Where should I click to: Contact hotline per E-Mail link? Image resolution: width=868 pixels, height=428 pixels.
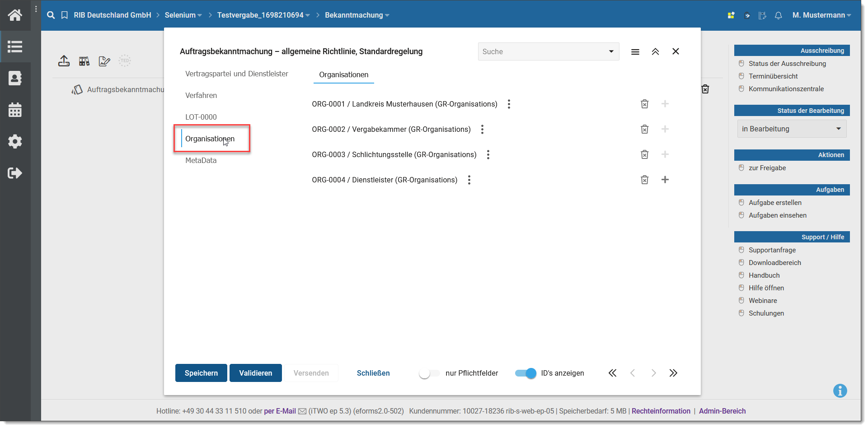(x=280, y=411)
